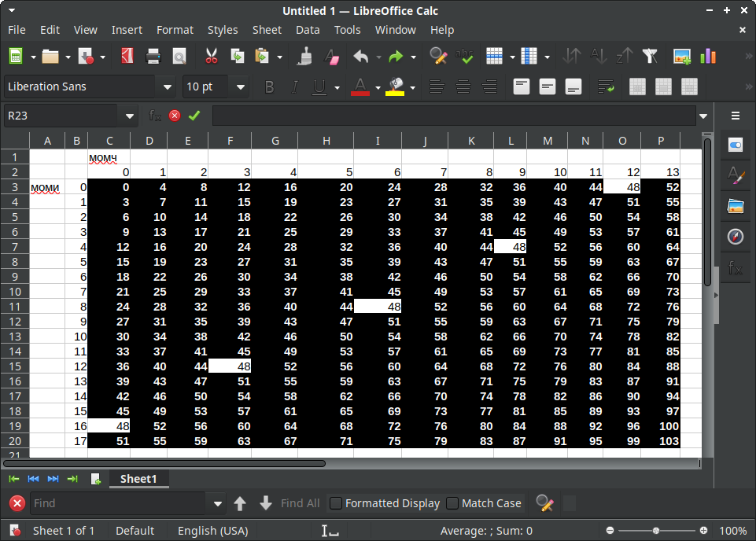The height and width of the screenshot is (541, 756).
Task: Toggle the AutoFilter funnel icon
Action: click(650, 57)
